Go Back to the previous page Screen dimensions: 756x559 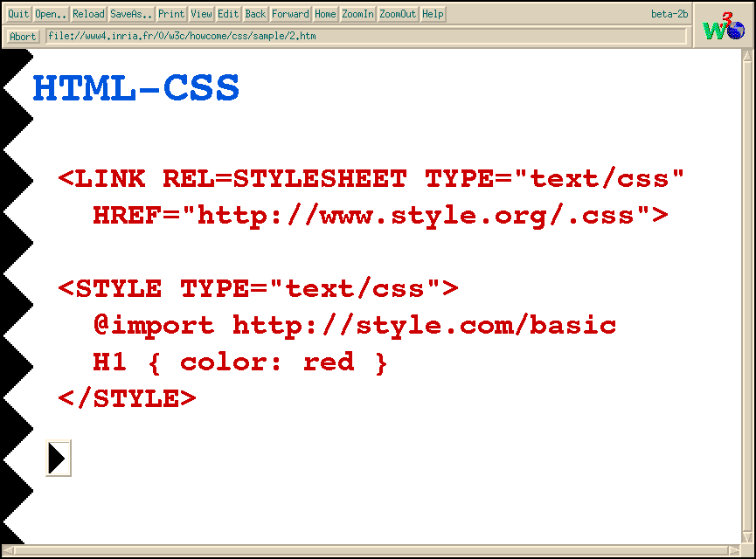point(255,14)
